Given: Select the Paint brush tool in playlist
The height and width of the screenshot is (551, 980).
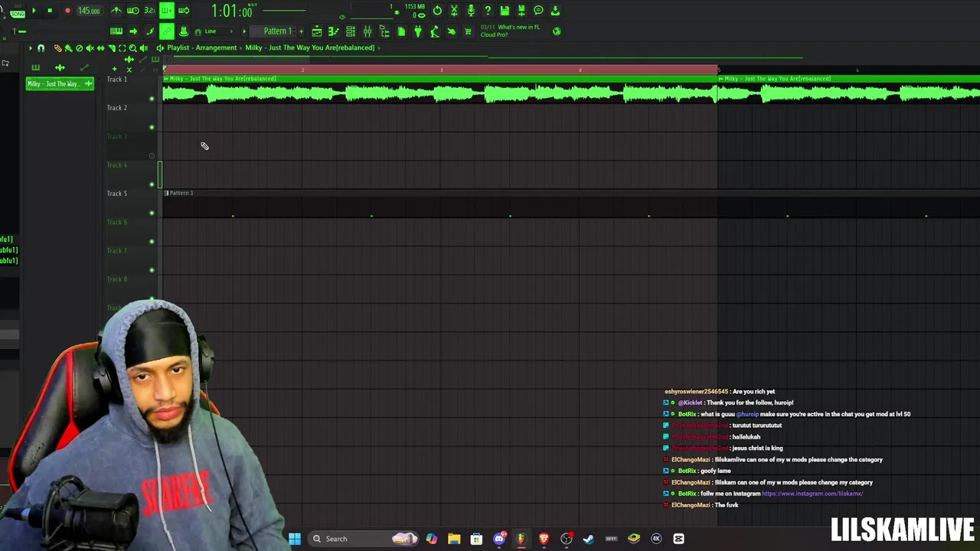Looking at the screenshot, I should point(68,47).
